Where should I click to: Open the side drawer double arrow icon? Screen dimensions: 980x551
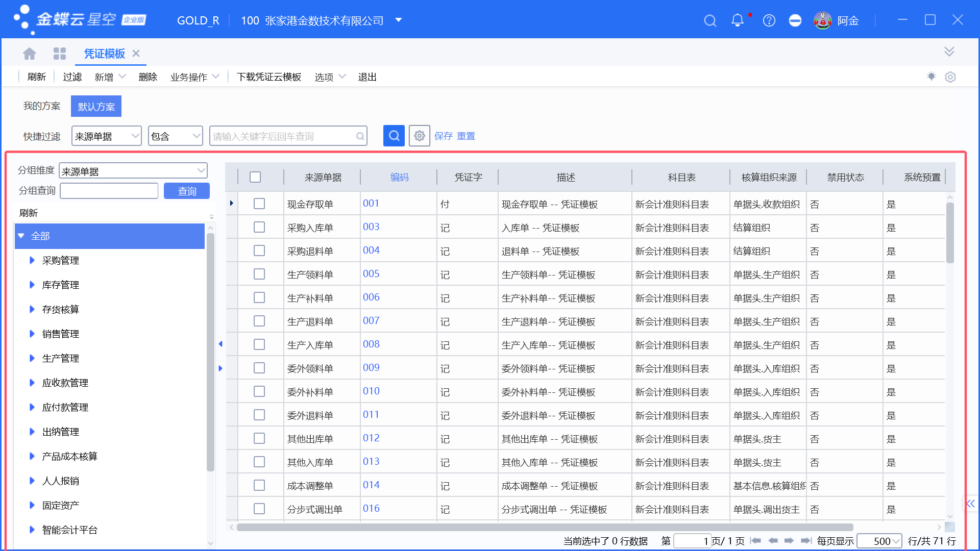970,504
